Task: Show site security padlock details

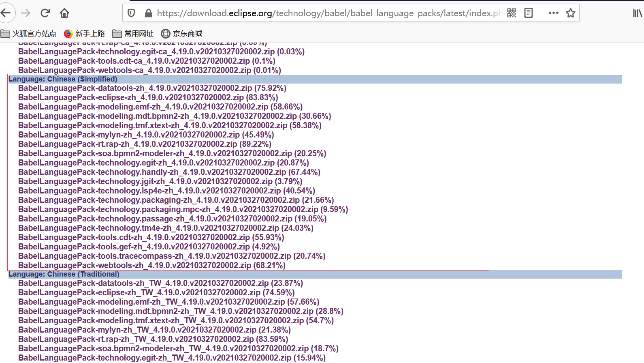Action: (x=149, y=13)
